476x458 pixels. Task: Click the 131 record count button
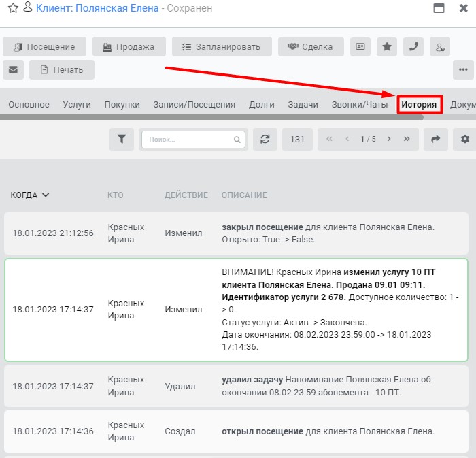point(297,140)
